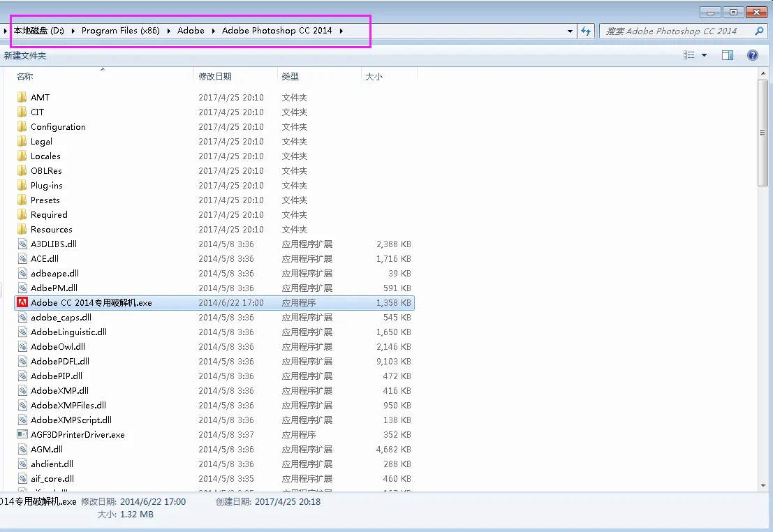Screen dimensions: 773x532
Task: Click the AdobeOwl.dll file icon
Action: click(x=22, y=346)
